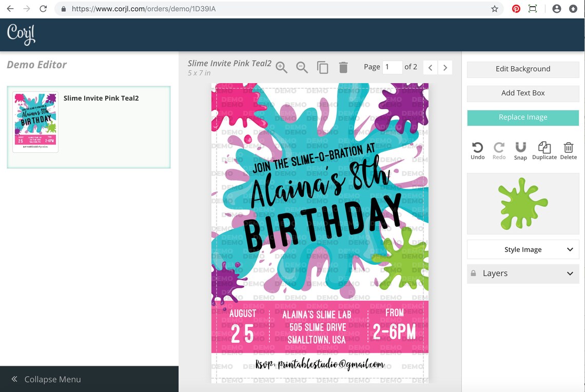Redo the last edit

[x=499, y=149]
